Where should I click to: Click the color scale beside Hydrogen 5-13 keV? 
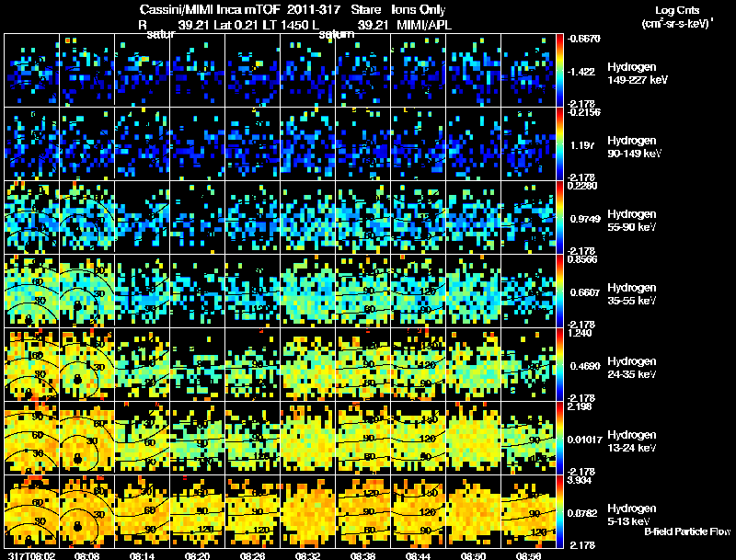[x=559, y=511]
